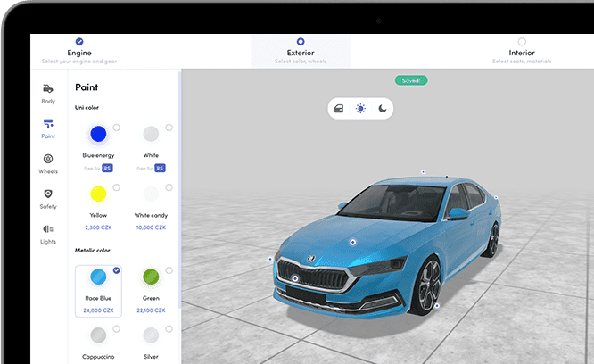Click the RS badge under Blue energy

107,168
